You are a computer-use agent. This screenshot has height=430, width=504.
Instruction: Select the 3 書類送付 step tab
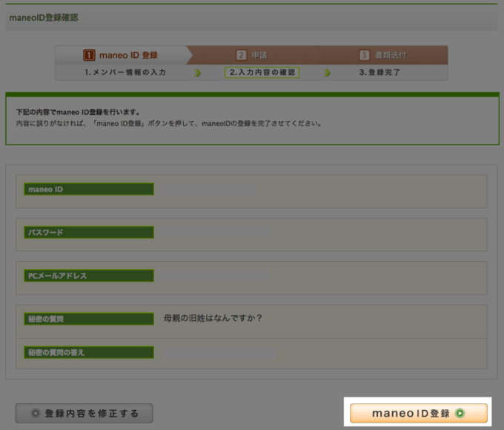[382, 56]
